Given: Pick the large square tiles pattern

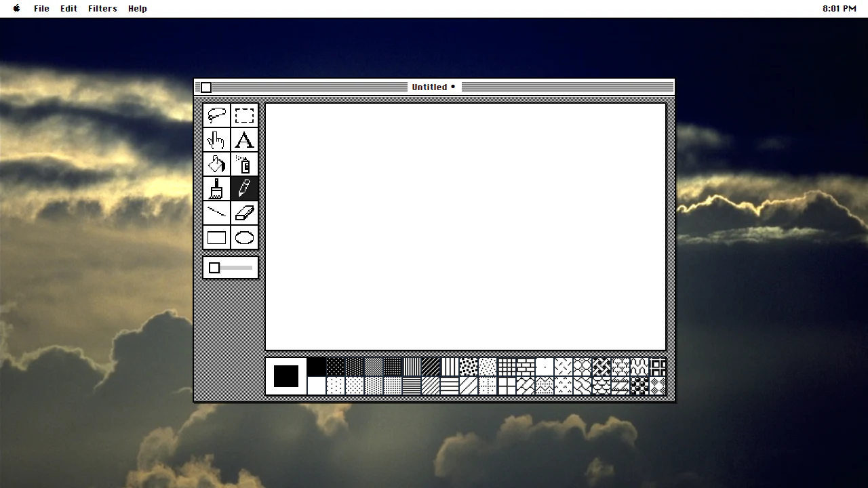Looking at the screenshot, I should tap(507, 386).
